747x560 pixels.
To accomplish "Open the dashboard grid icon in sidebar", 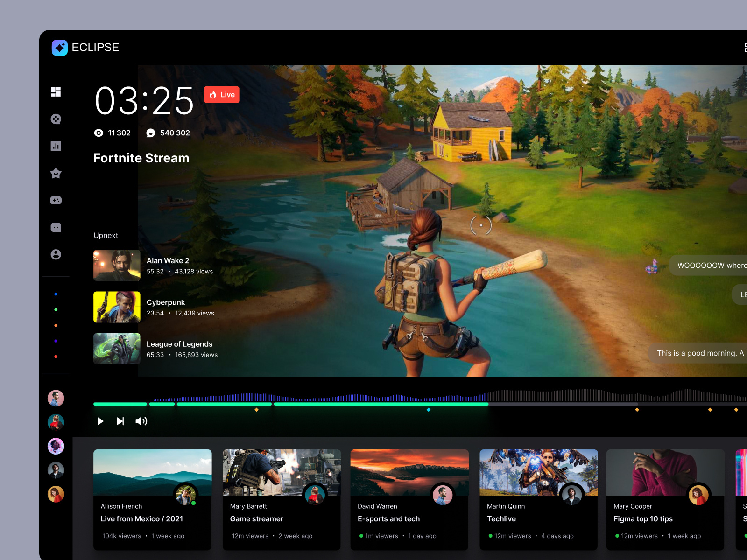I will pyautogui.click(x=56, y=92).
